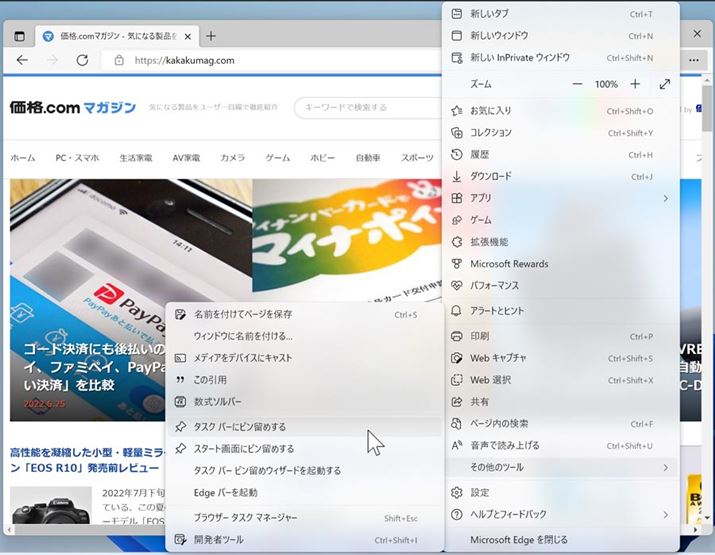Select スタート画面にピン留めする
Screen dimensions: 715x555
click(x=304, y=449)
